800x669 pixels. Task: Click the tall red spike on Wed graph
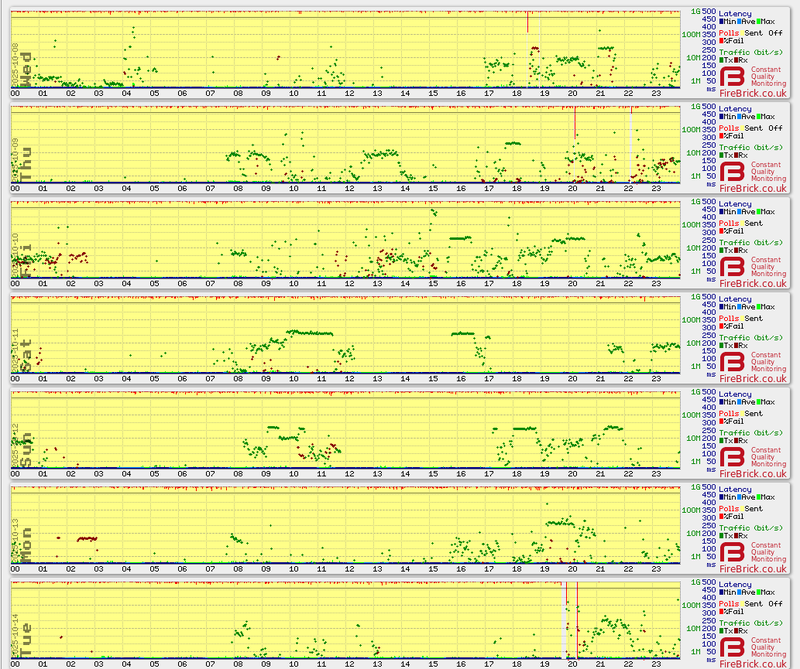[x=527, y=22]
